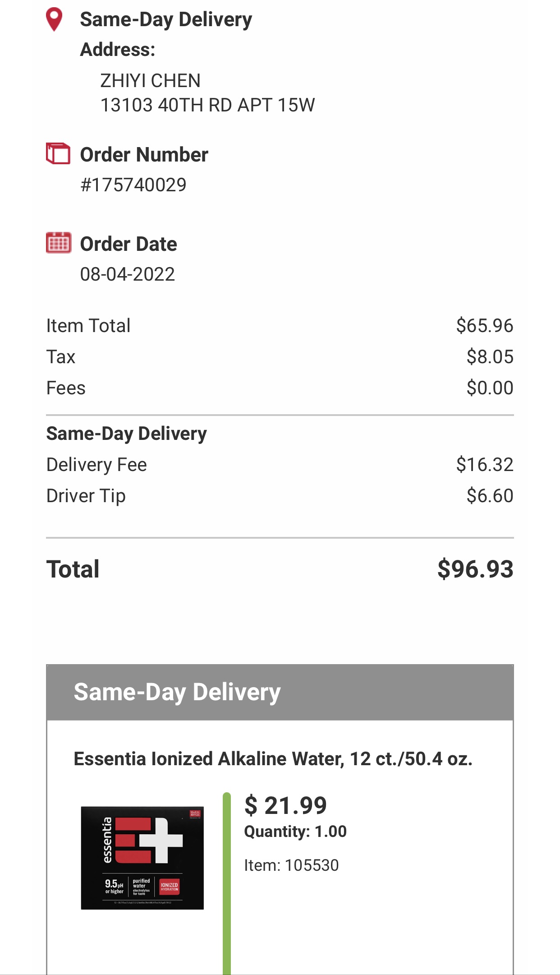Tap the Quantity: 1.00 label

pyautogui.click(x=295, y=832)
